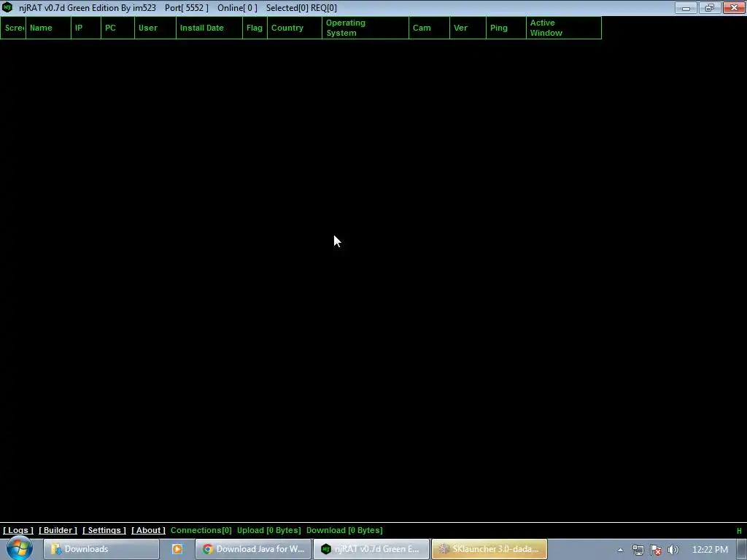Screen dimensions: 747x560
Task: Click the njRAT taskbar button
Action: click(371, 549)
